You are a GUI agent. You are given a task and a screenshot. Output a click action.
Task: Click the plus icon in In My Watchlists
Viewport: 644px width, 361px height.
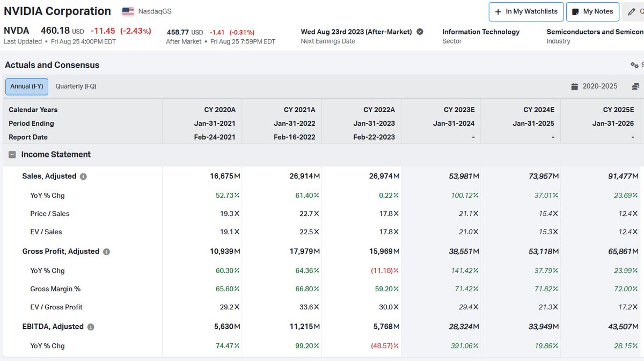coord(497,11)
